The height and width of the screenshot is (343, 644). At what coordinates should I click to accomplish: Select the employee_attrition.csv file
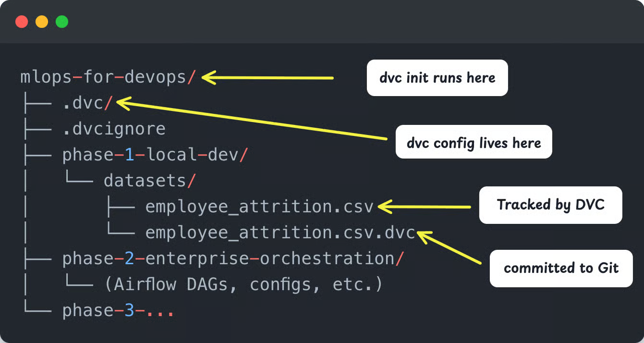(259, 206)
